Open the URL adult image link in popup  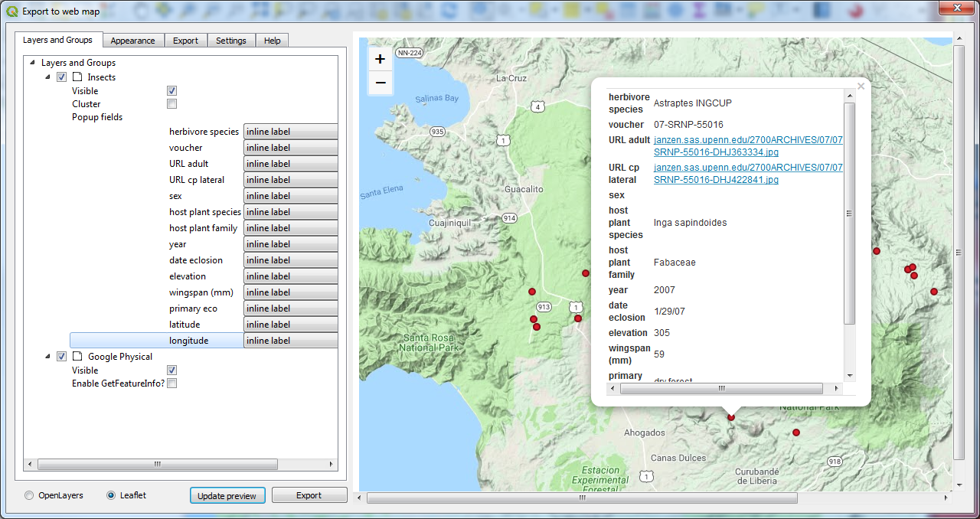coord(748,146)
